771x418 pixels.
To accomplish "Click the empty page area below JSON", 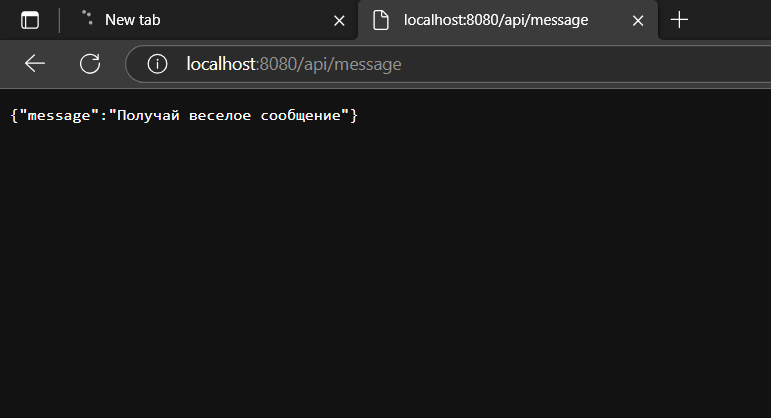I will click(x=385, y=280).
